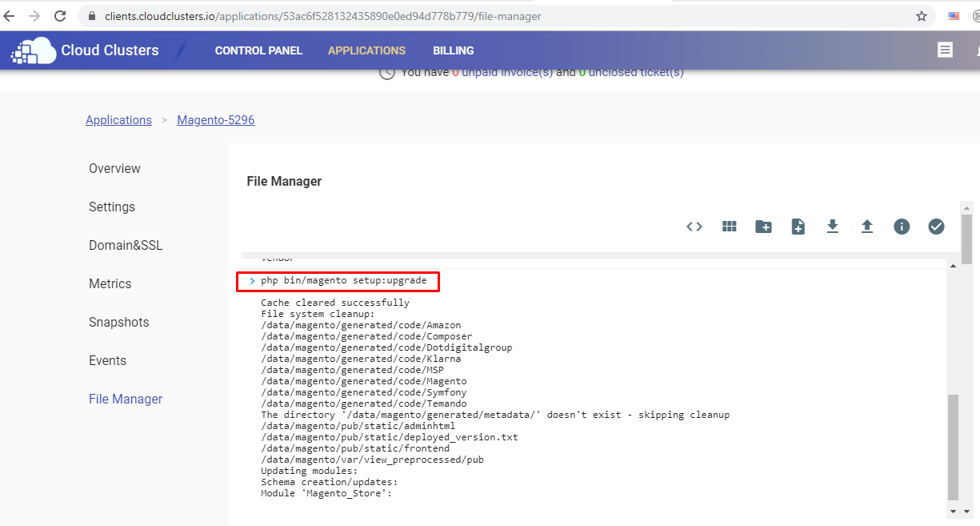Screen dimensions: 980x526
Task: Open the Magento-5296 breadcrumb link
Action: coord(216,120)
